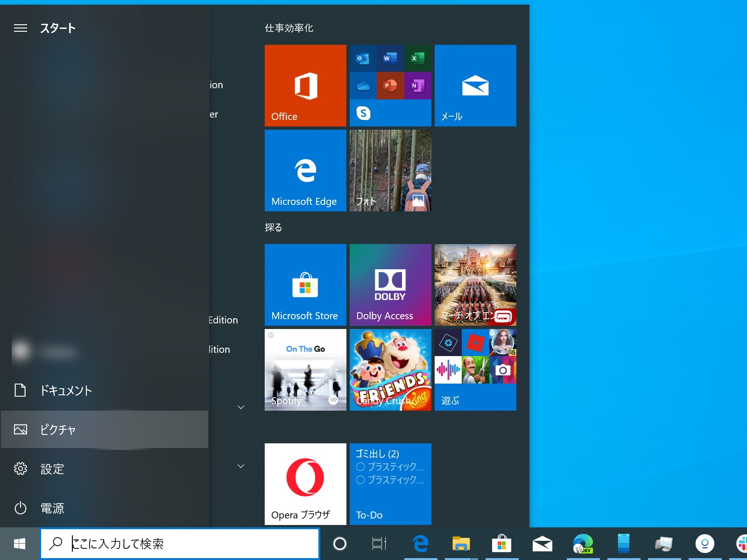
Task: Open OneDrive from the Office apps tile
Action: [x=363, y=86]
